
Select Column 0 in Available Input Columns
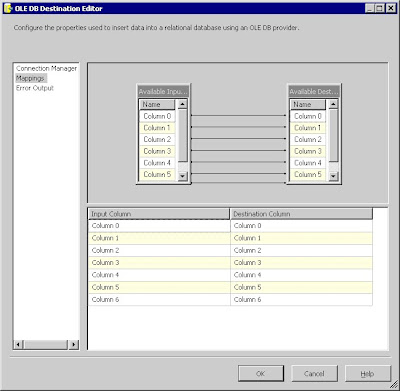click(x=157, y=116)
